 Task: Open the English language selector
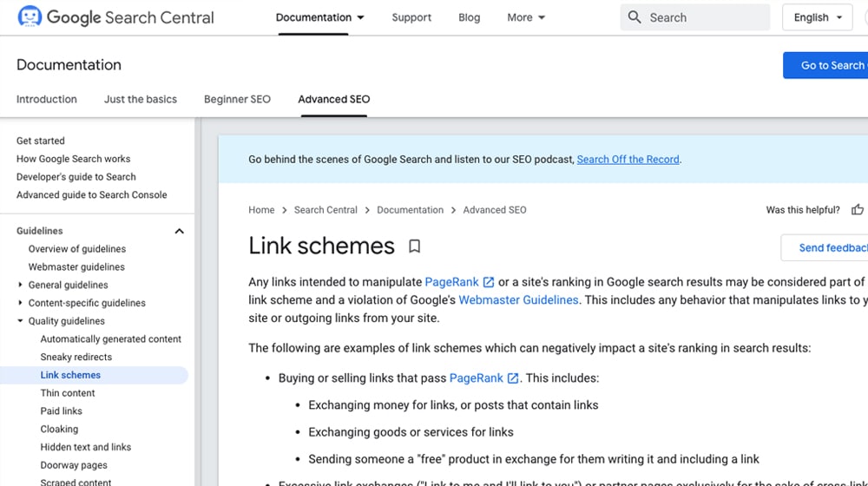click(x=817, y=17)
